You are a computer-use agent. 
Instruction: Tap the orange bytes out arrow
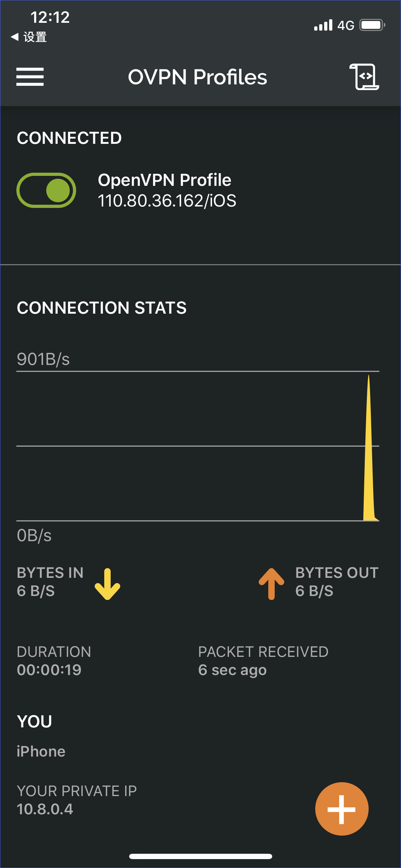pos(271,584)
